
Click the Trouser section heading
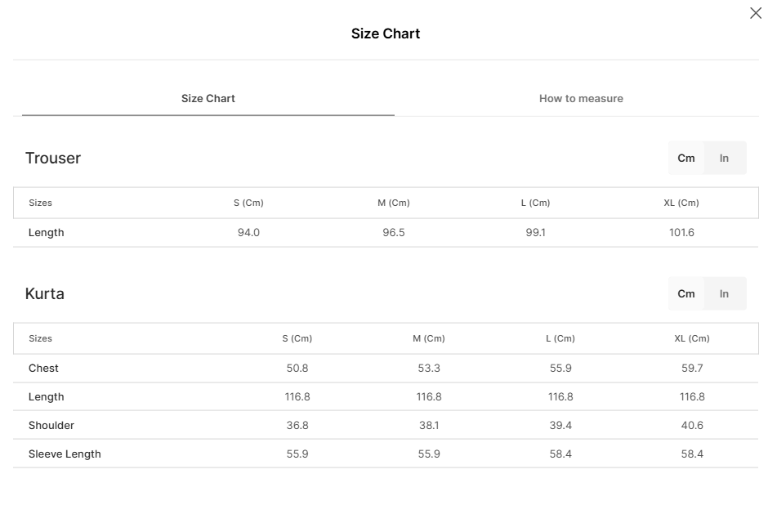53,158
